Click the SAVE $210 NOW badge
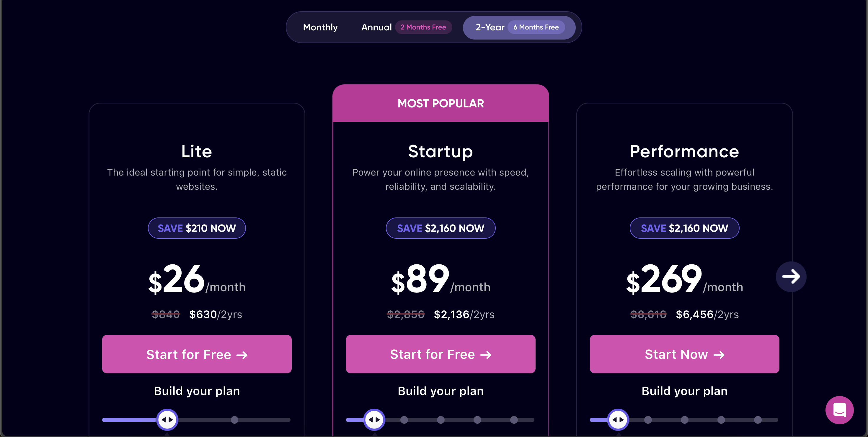Viewport: 868px width, 437px height. coord(197,228)
